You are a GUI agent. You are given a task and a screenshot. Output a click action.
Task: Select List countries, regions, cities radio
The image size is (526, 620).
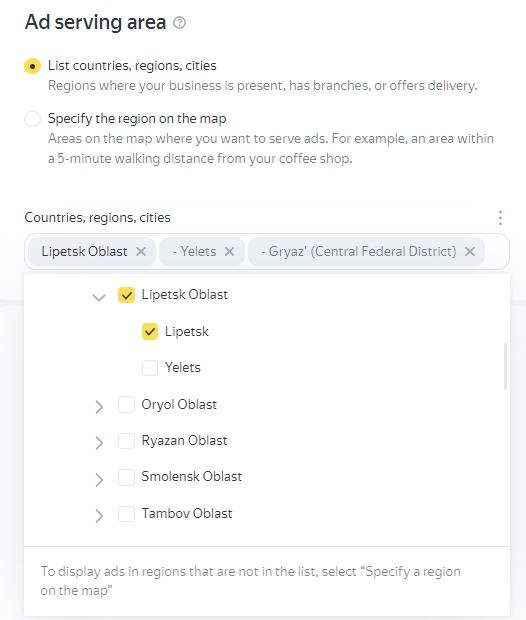[32, 66]
